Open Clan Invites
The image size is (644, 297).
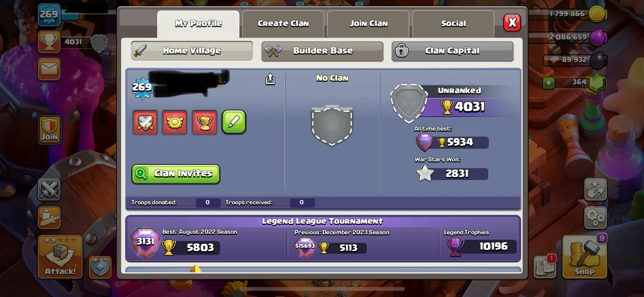[176, 174]
